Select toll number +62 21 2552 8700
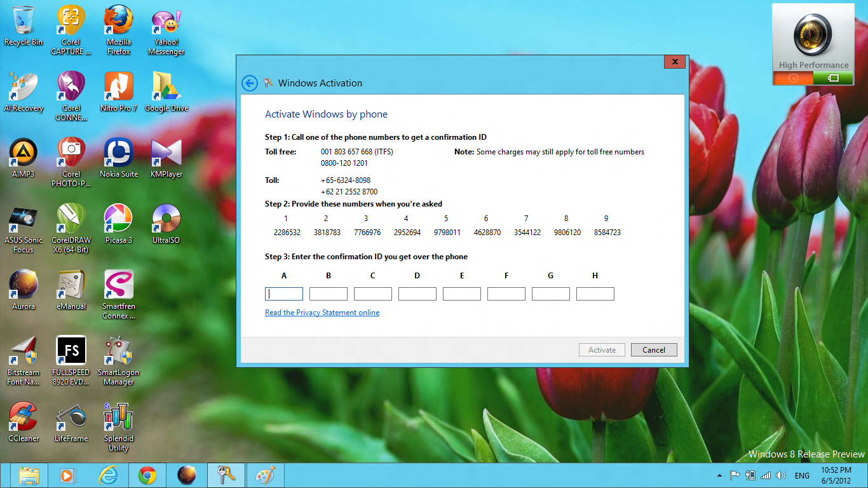The width and height of the screenshot is (868, 488). click(349, 192)
